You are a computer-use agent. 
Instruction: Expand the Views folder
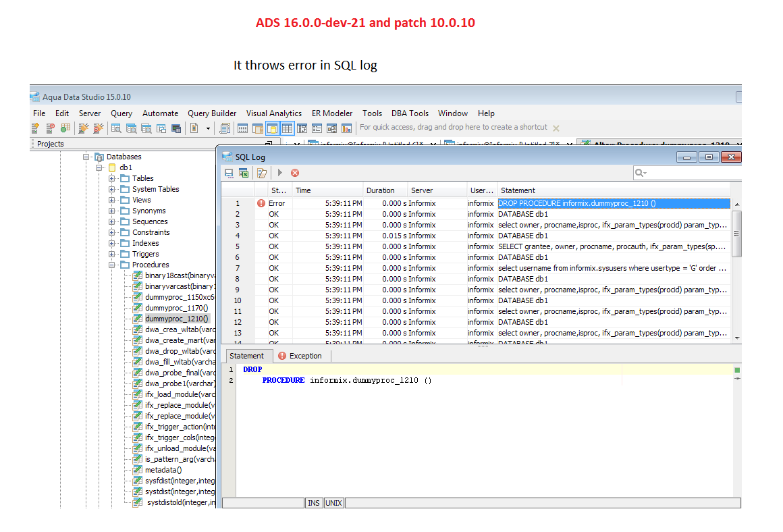pos(112,201)
